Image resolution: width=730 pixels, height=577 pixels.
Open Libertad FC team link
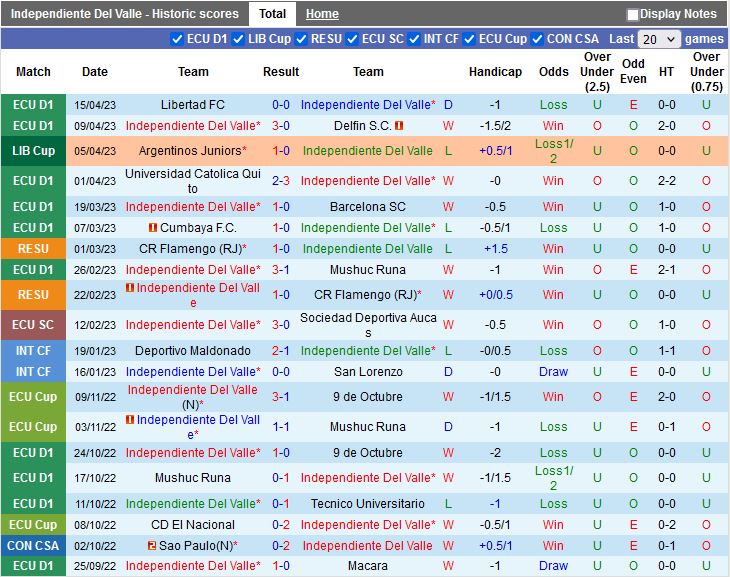193,105
